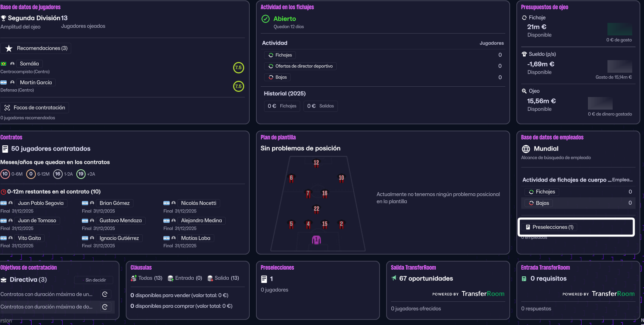This screenshot has height=325, width=644.
Task: Open Ofertas de director deportivo
Action: click(300, 66)
